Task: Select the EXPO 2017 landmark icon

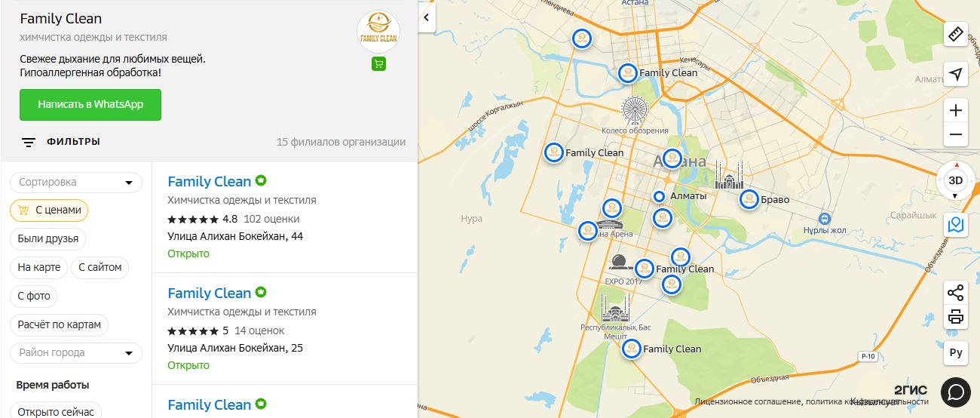Action: coord(620,264)
